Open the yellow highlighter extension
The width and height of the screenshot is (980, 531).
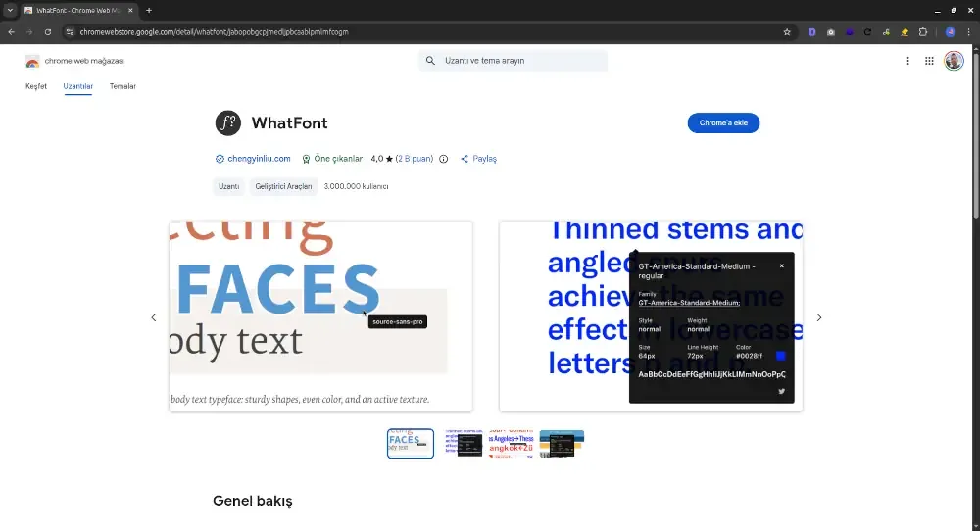[x=905, y=32]
